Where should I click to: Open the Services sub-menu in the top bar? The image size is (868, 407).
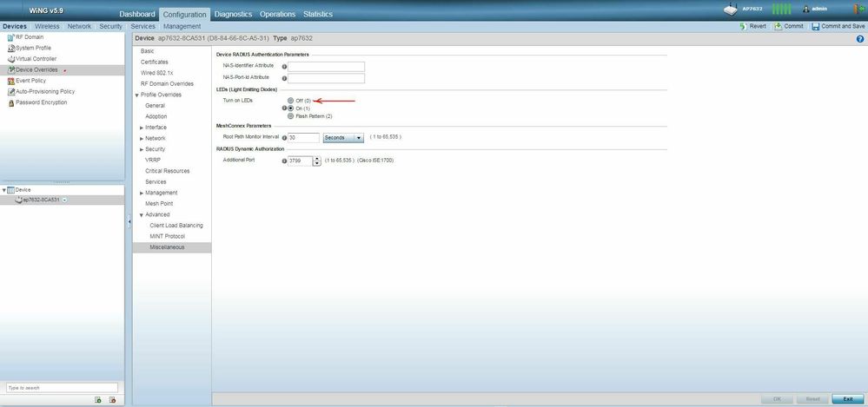(x=142, y=26)
